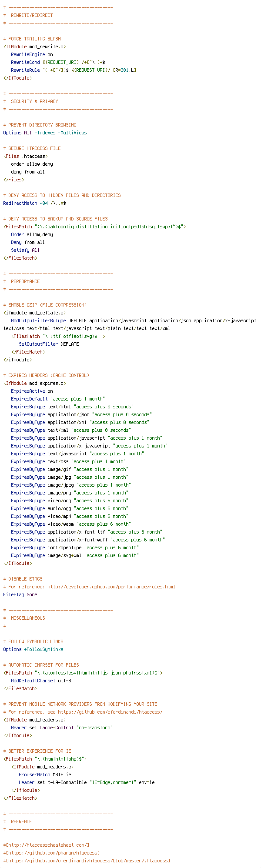Screen dimensions: 261x868
Task: Click the '<Files .htaccess>' opening tag
Action: [x=25, y=156]
